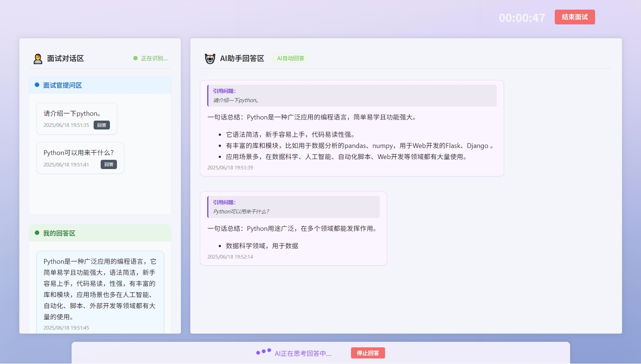641x364 pixels.
Task: Select the 面试官提问区 header
Action: click(100, 85)
